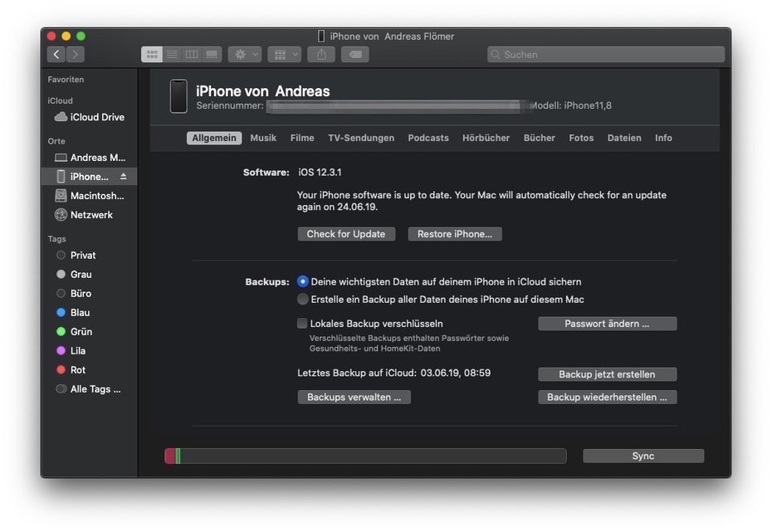Click the edit tags toolbar icon
The height and width of the screenshot is (532, 772).
click(x=355, y=54)
